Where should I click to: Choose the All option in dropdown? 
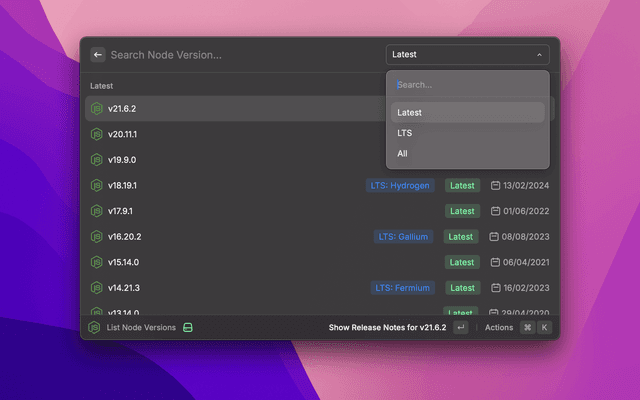coord(402,154)
